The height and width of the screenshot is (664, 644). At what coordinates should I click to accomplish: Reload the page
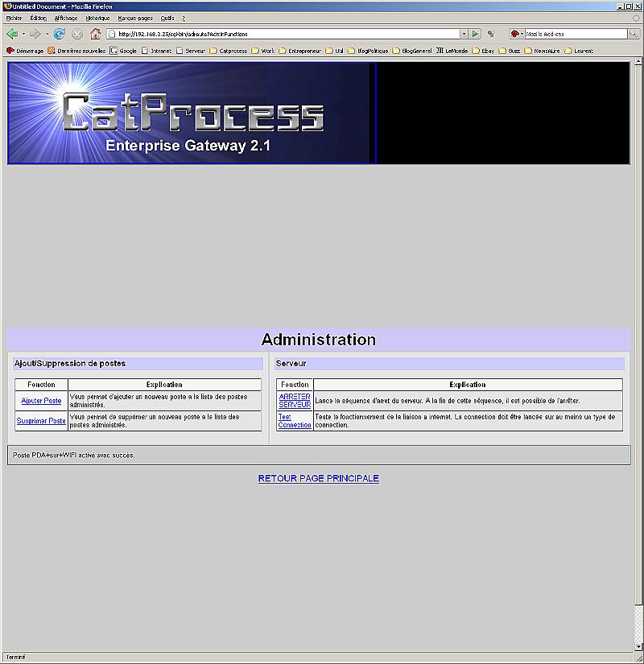(60, 34)
